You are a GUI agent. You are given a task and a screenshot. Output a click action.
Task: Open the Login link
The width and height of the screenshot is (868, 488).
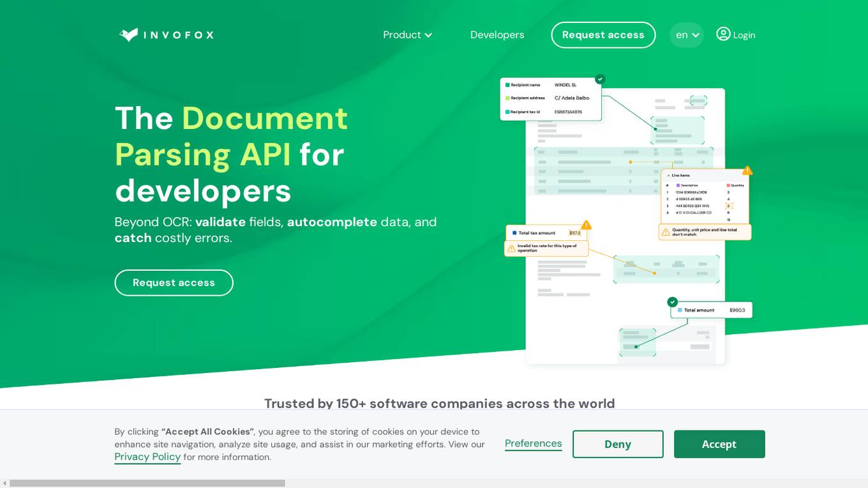point(744,35)
